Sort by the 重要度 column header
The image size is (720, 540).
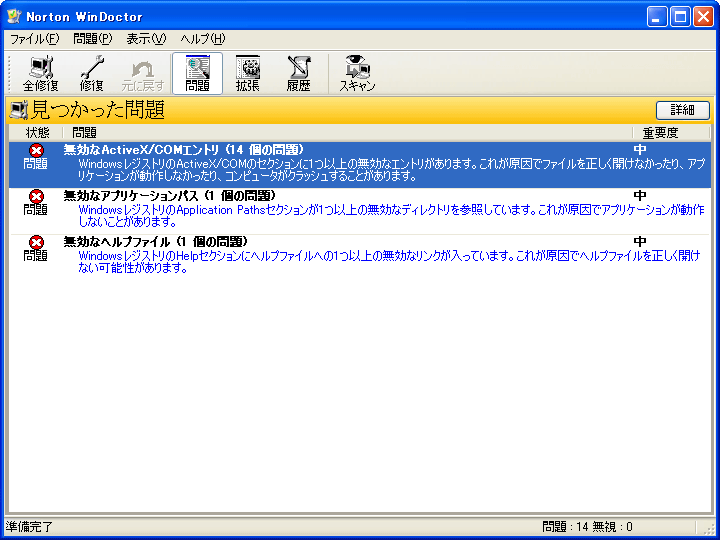[x=671, y=133]
